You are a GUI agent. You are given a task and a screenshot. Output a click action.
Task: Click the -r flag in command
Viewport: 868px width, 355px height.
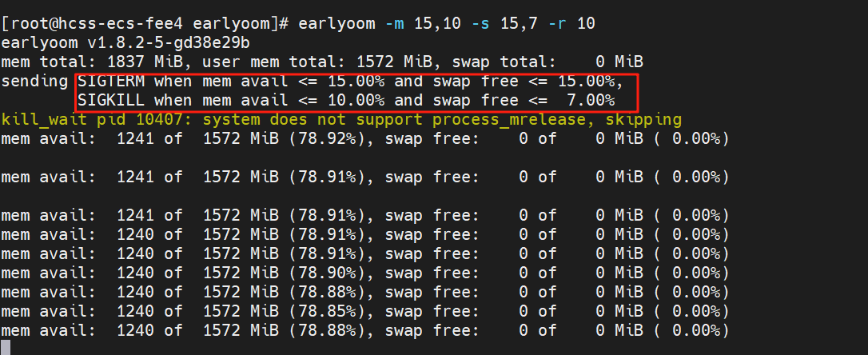[557, 24]
